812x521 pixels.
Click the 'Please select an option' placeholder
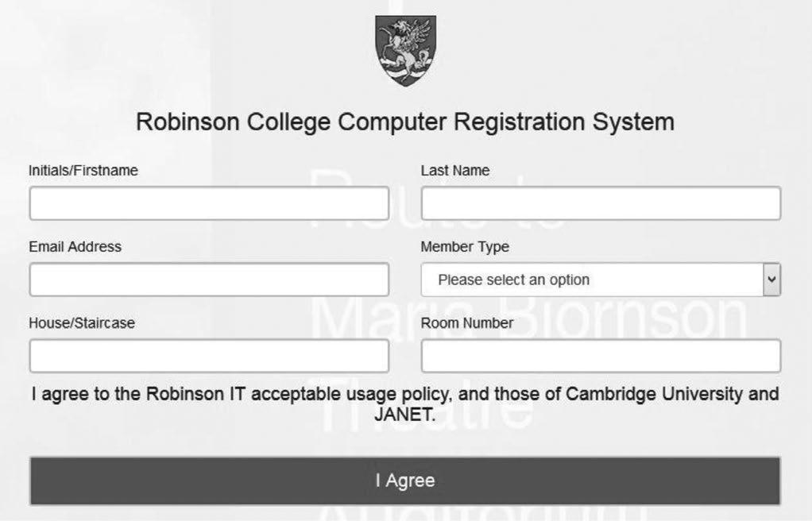[513, 280]
